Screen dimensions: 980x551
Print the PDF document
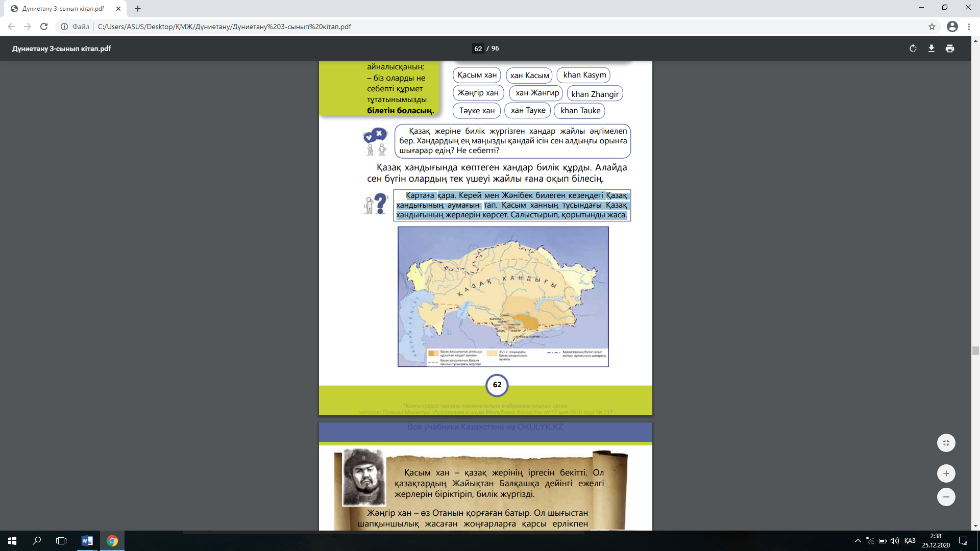point(949,48)
